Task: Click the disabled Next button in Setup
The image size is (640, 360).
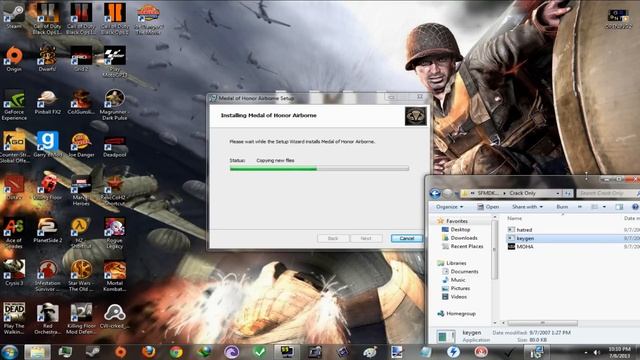Action: [x=366, y=238]
